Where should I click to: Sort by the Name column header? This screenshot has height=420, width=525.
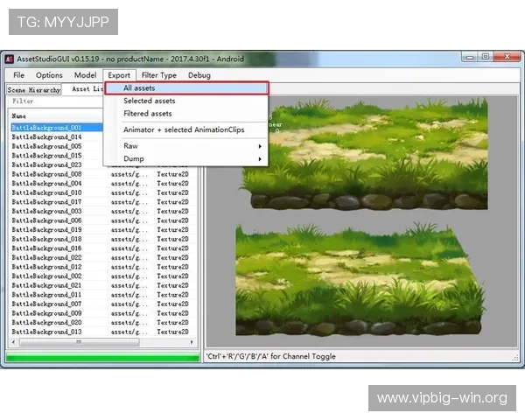tap(56, 116)
